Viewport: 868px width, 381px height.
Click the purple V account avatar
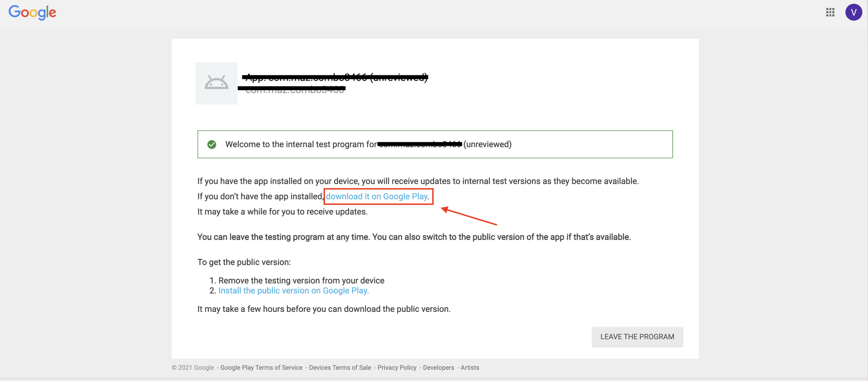[x=853, y=13]
